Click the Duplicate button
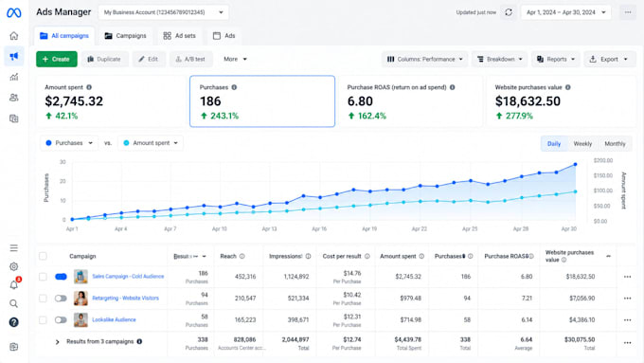 point(104,59)
